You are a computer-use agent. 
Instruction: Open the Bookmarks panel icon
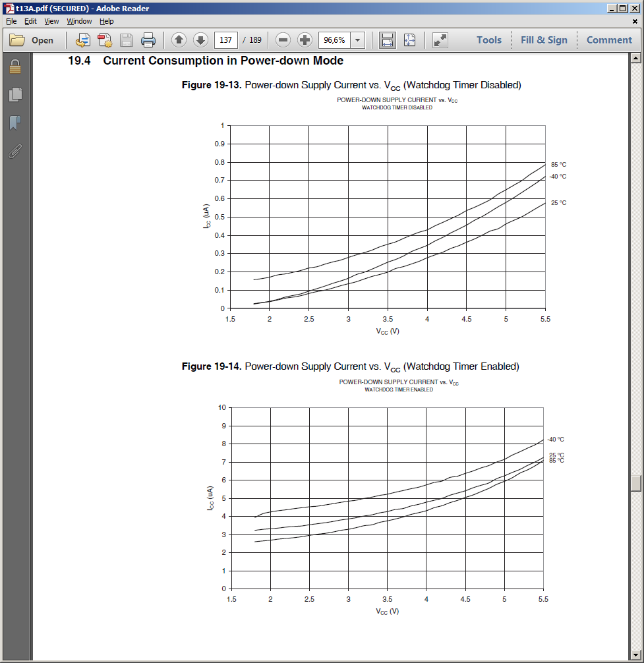click(15, 123)
